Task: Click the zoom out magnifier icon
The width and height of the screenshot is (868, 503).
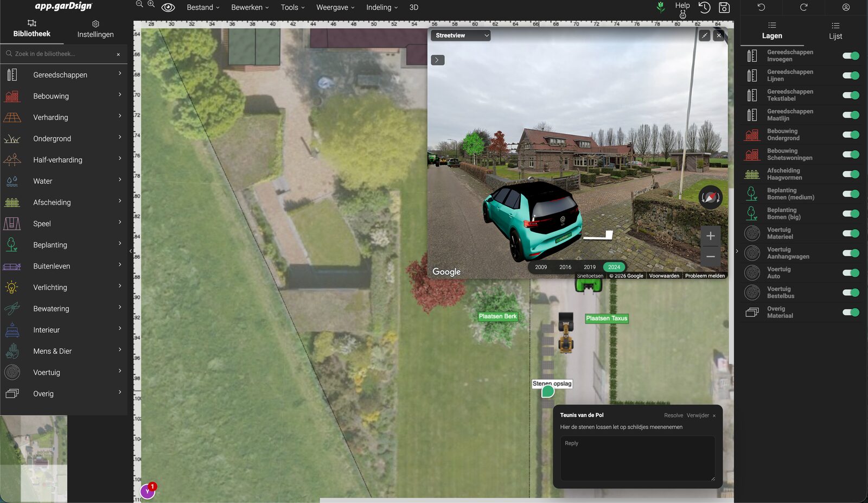Action: point(139,4)
